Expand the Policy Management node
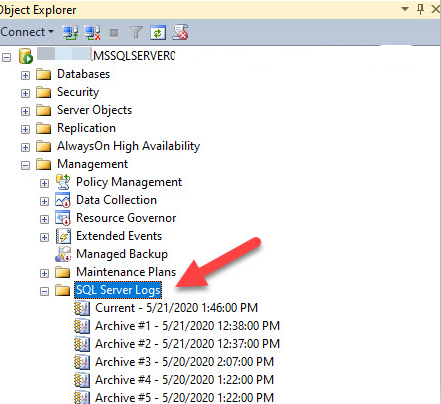Image resolution: width=441 pixels, height=404 pixels. pyautogui.click(x=44, y=183)
